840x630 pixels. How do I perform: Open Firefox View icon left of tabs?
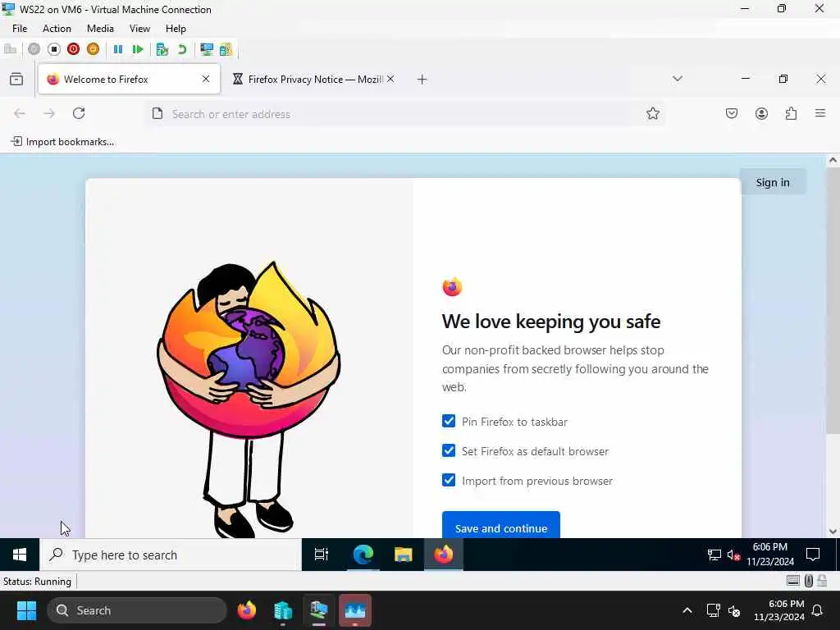click(x=16, y=80)
